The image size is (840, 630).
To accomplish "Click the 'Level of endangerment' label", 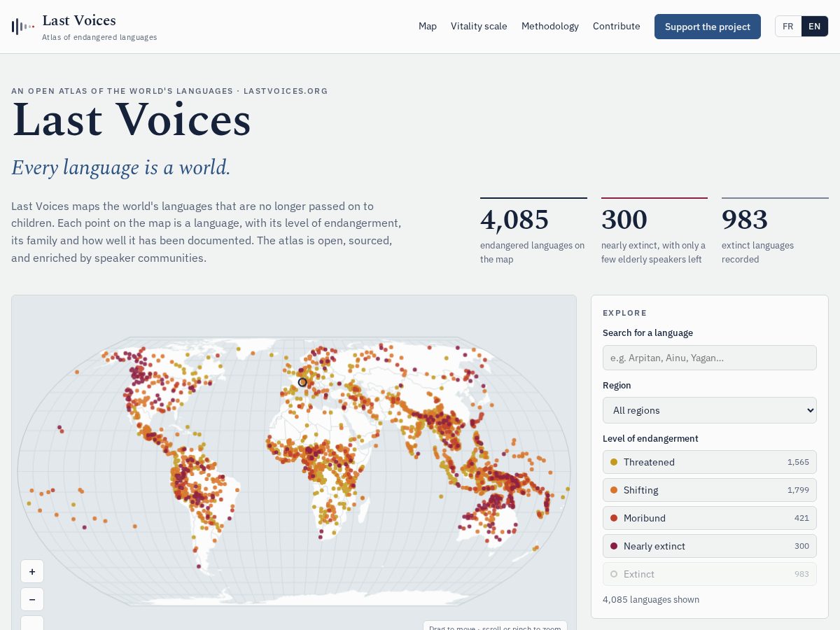I will 650,439.
